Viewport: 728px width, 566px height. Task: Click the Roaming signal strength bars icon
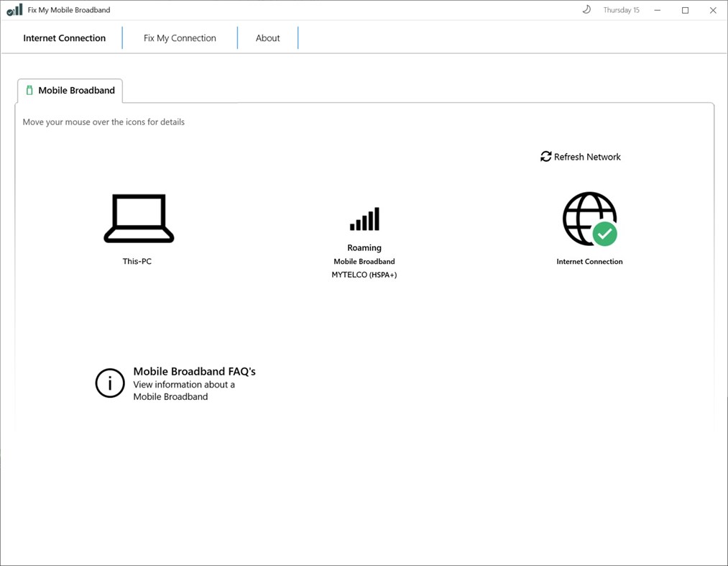[364, 218]
